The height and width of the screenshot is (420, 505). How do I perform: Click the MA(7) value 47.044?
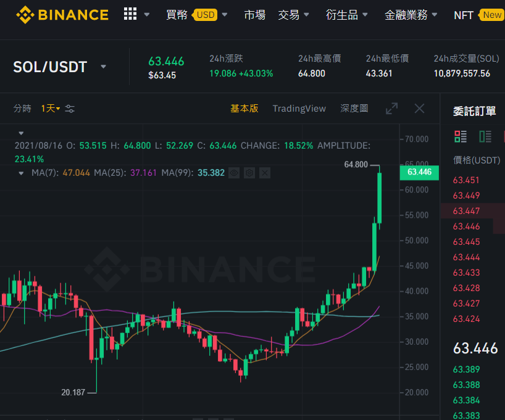pos(77,173)
